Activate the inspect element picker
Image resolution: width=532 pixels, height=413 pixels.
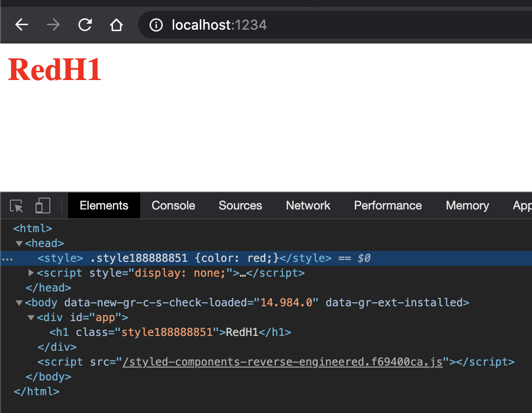(17, 206)
